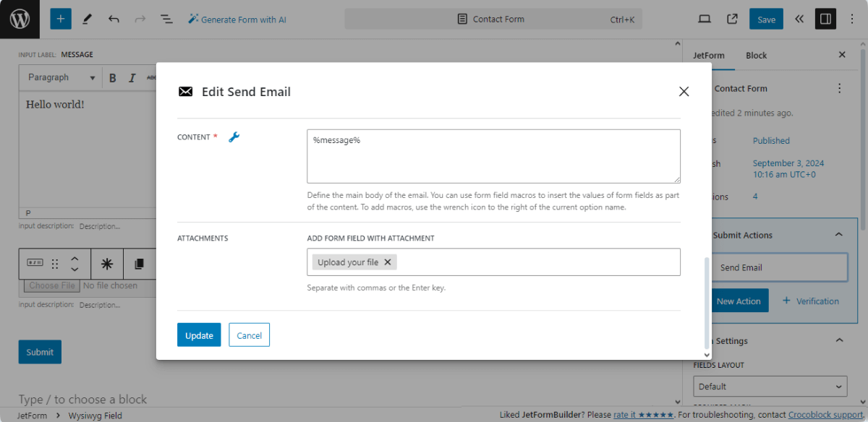
Task: Open the block inserter
Action: (x=61, y=18)
